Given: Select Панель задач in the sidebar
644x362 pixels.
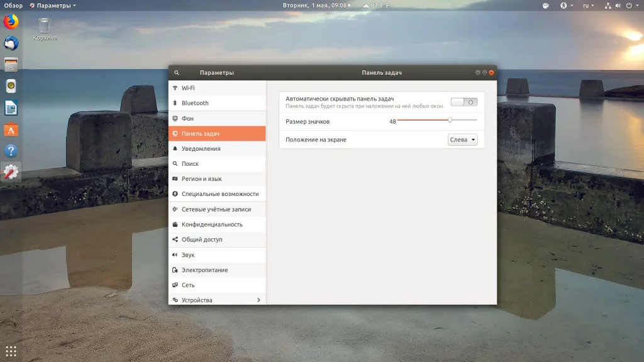Looking at the screenshot, I should 217,133.
